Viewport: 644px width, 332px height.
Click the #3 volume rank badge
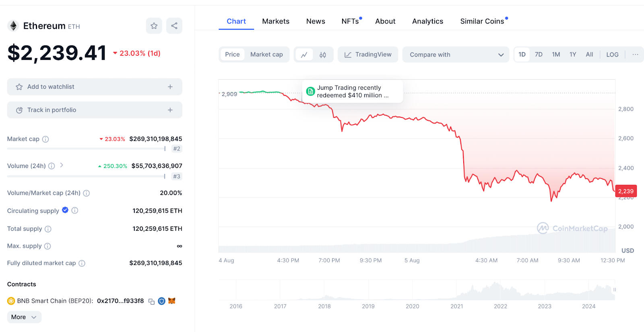click(177, 176)
